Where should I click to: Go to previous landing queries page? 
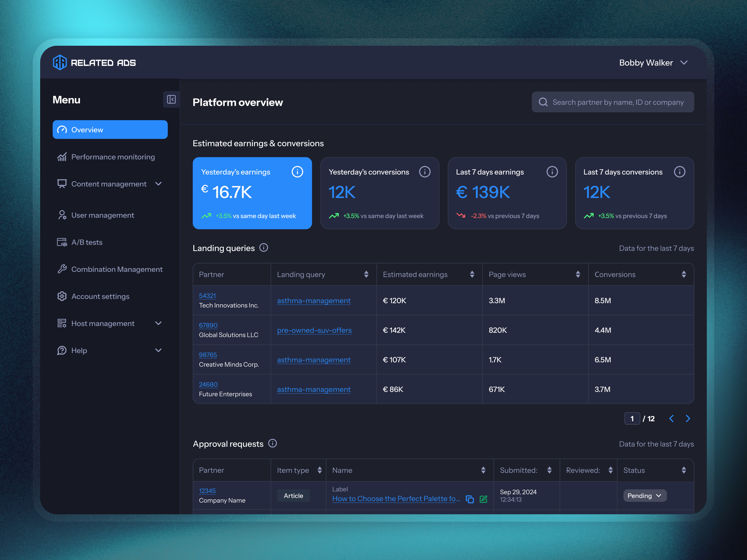(x=671, y=418)
